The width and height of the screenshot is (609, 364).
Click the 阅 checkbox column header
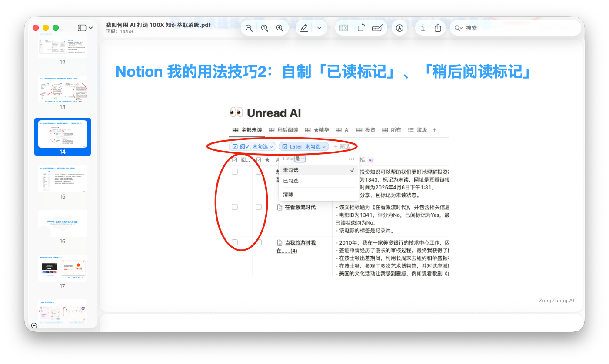click(241, 160)
